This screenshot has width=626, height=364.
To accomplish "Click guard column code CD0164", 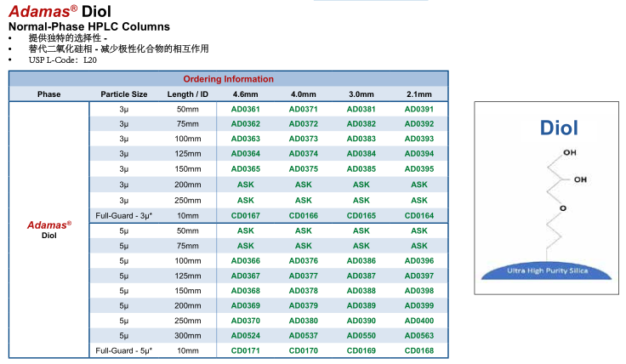I will point(418,215).
